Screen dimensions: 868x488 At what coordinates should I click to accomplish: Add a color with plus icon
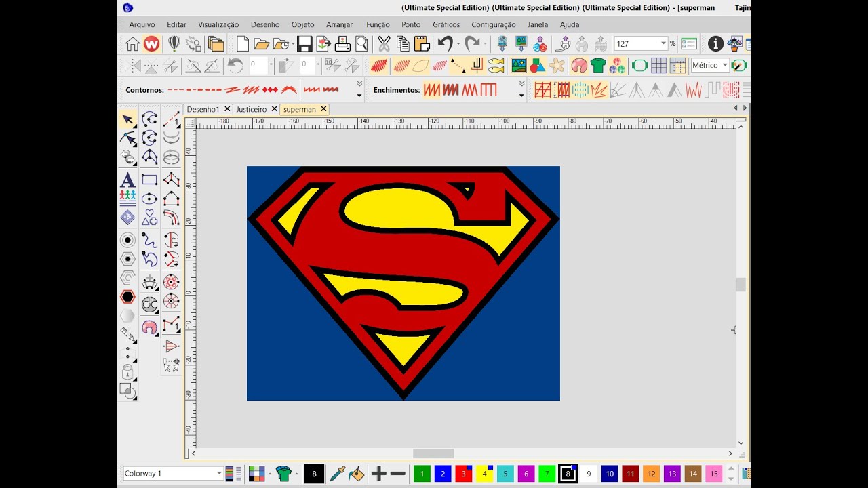[379, 474]
